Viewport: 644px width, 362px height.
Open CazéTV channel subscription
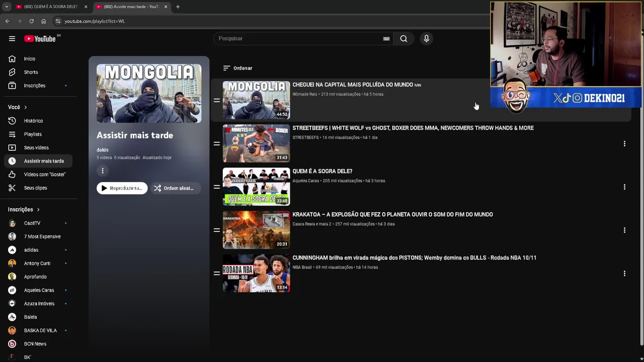[x=39, y=223]
